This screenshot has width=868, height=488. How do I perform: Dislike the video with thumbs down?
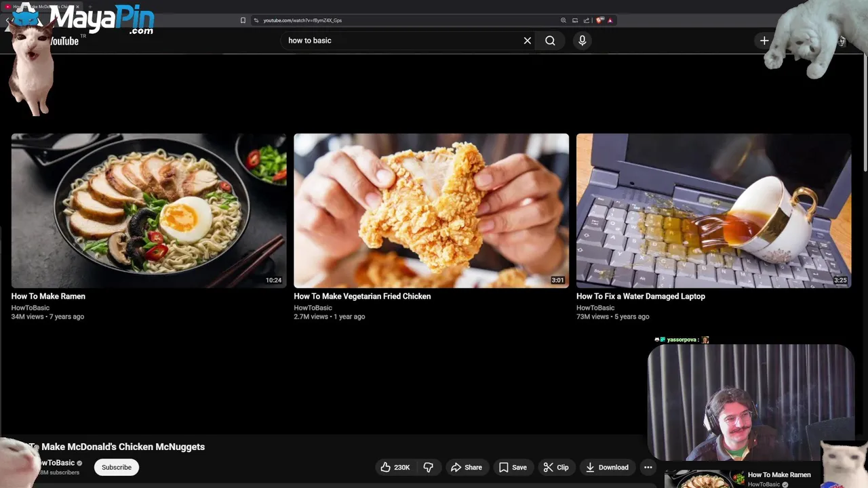click(x=429, y=467)
